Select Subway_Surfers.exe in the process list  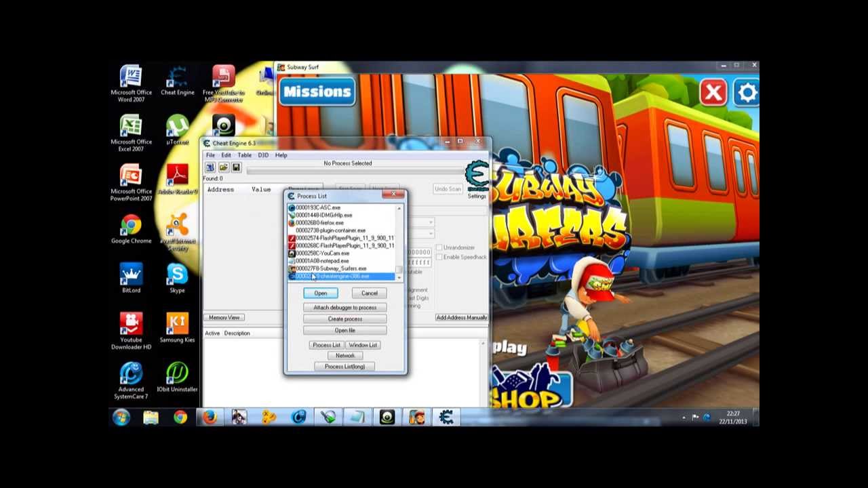[342, 268]
